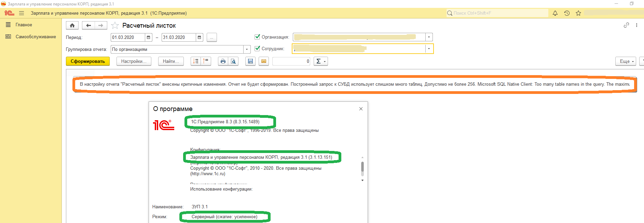Screen dimensions: 644x223
Task: Click scrollbar down arrow in О программе
Action: coord(362,180)
